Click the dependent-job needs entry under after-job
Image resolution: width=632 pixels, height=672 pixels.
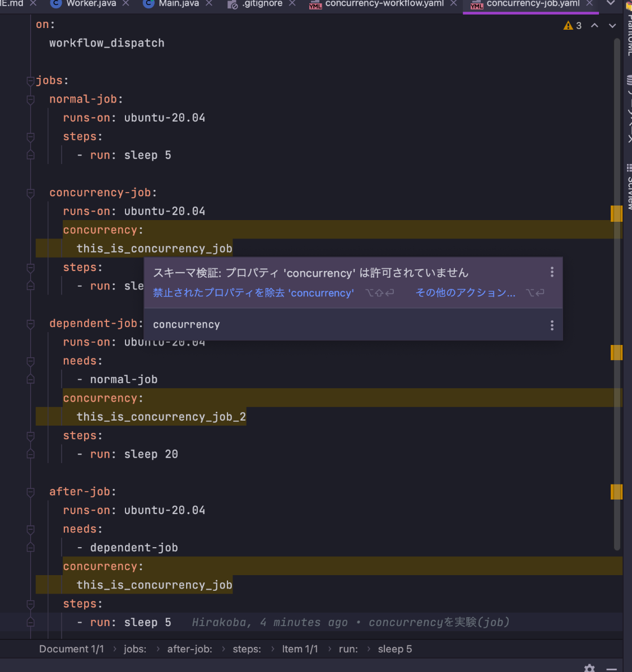coord(134,548)
